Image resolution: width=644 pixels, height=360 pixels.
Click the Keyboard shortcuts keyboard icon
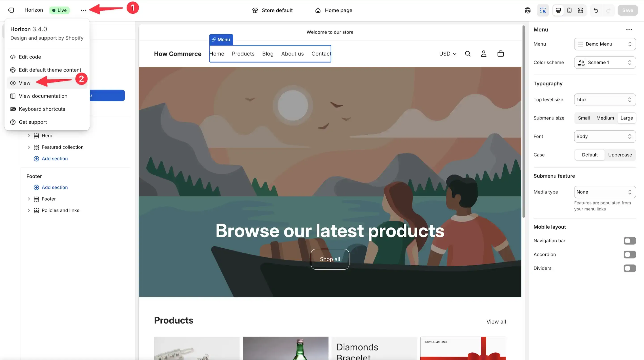(x=13, y=109)
